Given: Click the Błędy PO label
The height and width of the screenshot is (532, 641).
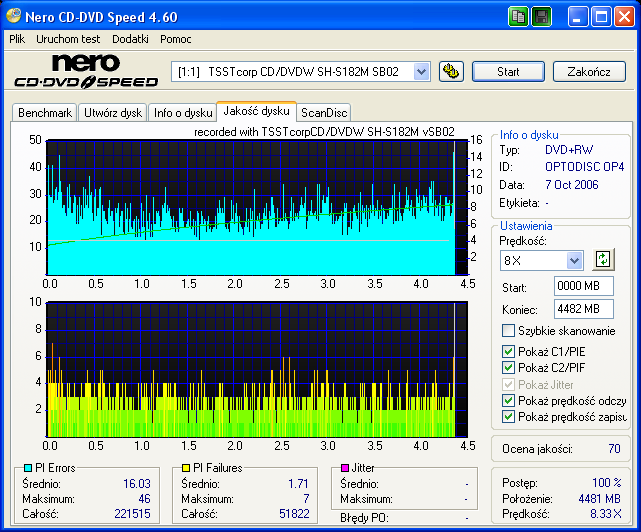Looking at the screenshot, I should point(364,518).
